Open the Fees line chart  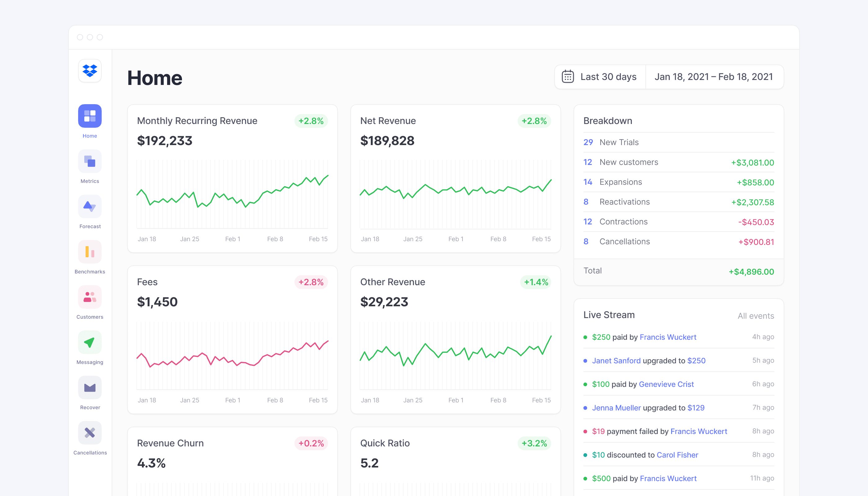[x=232, y=355]
